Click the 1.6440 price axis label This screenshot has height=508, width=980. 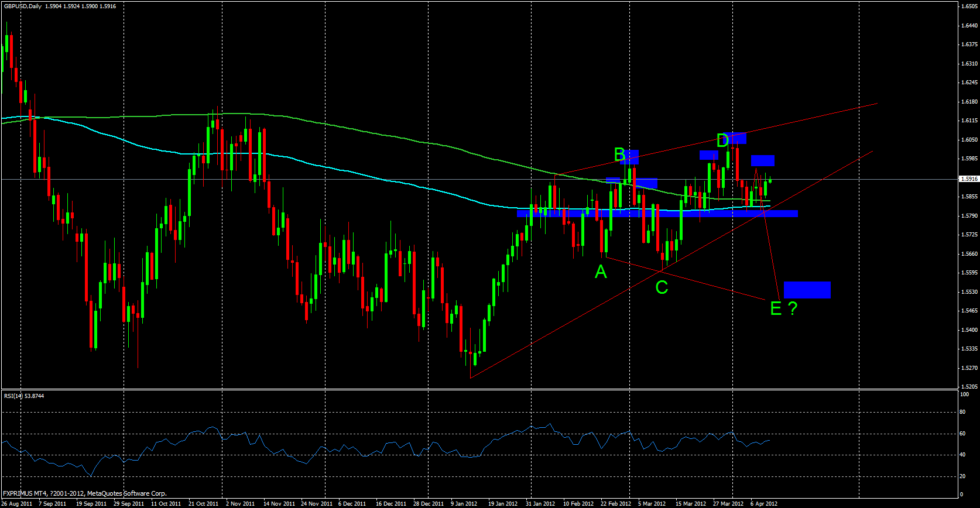click(x=969, y=26)
